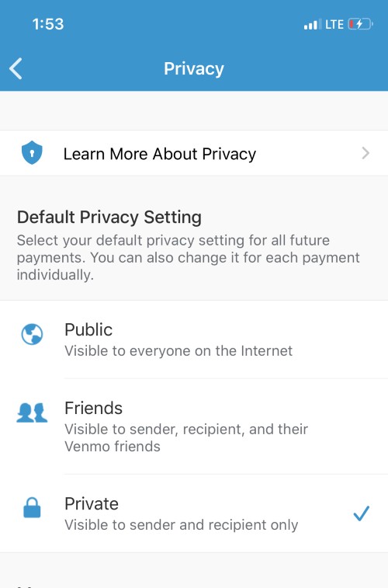Tap the globe icon beside Public
Image resolution: width=388 pixels, height=588 pixels.
[32, 334]
